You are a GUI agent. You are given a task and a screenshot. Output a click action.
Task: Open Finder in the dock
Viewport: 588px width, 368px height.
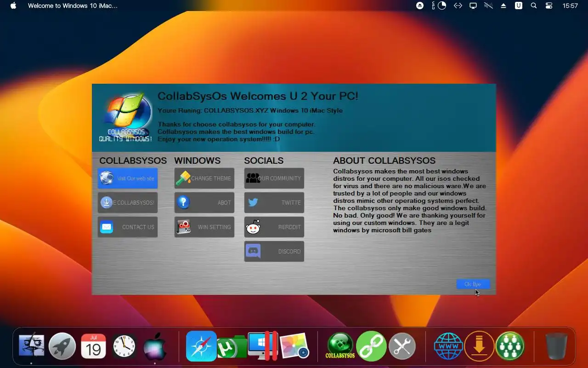pos(31,346)
